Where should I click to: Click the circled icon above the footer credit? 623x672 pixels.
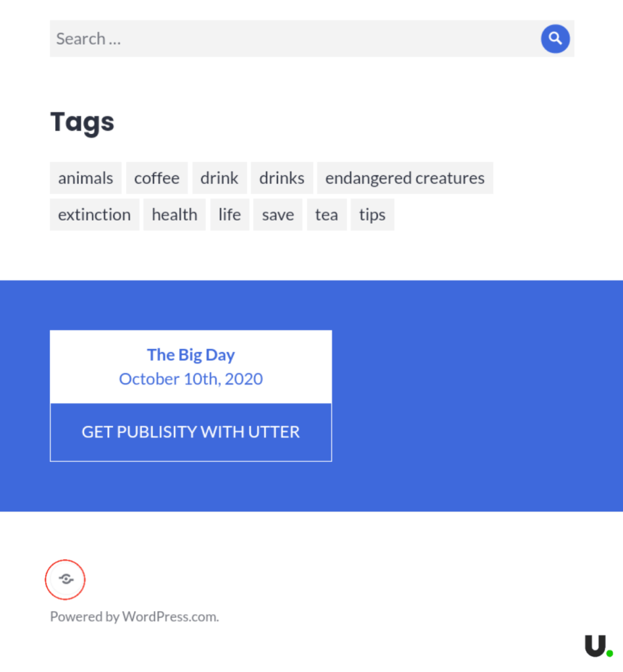pos(66,579)
